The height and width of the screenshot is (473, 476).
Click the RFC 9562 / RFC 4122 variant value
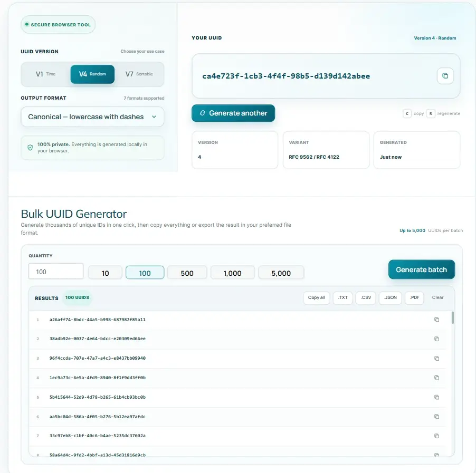click(x=314, y=157)
